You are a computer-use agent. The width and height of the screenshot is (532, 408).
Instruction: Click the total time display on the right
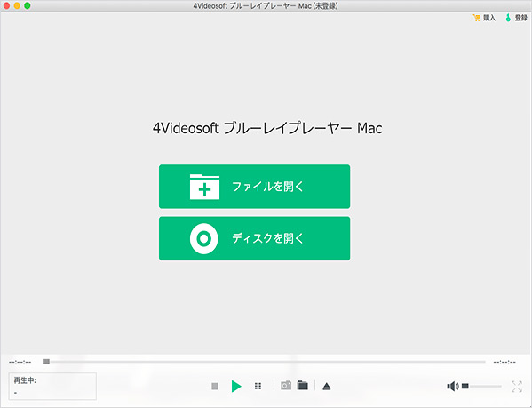point(504,362)
